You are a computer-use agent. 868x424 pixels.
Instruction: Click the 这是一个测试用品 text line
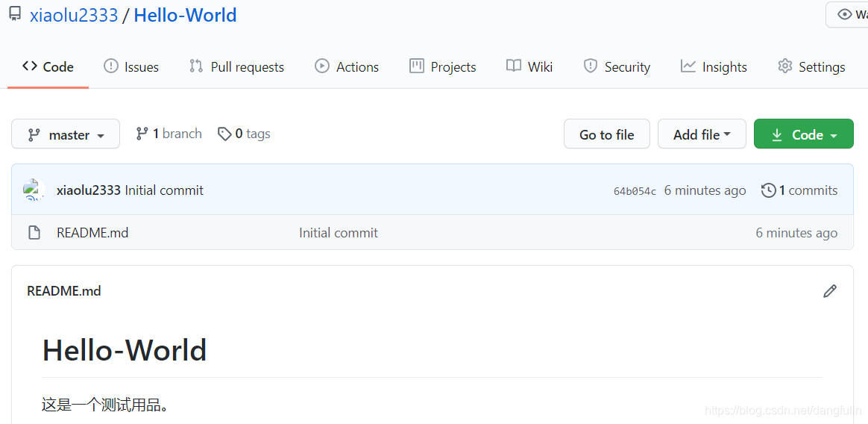(105, 405)
